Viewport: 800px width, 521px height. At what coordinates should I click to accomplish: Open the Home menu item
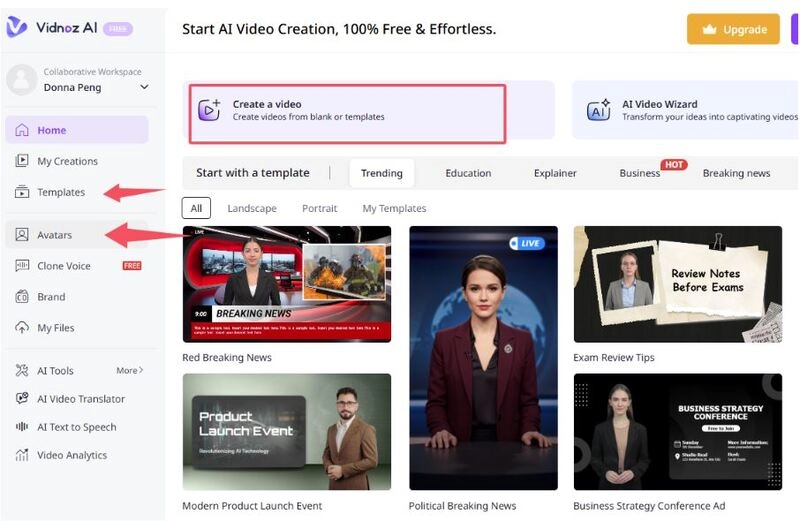tap(77, 130)
